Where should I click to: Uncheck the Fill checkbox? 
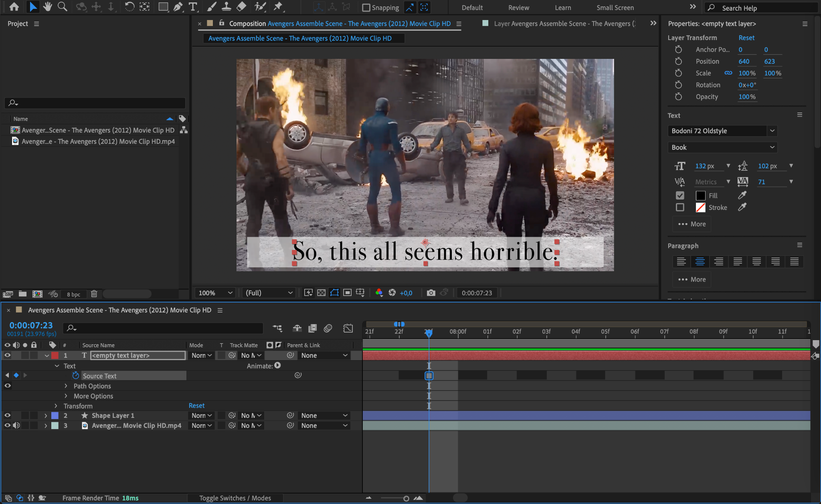tap(680, 196)
